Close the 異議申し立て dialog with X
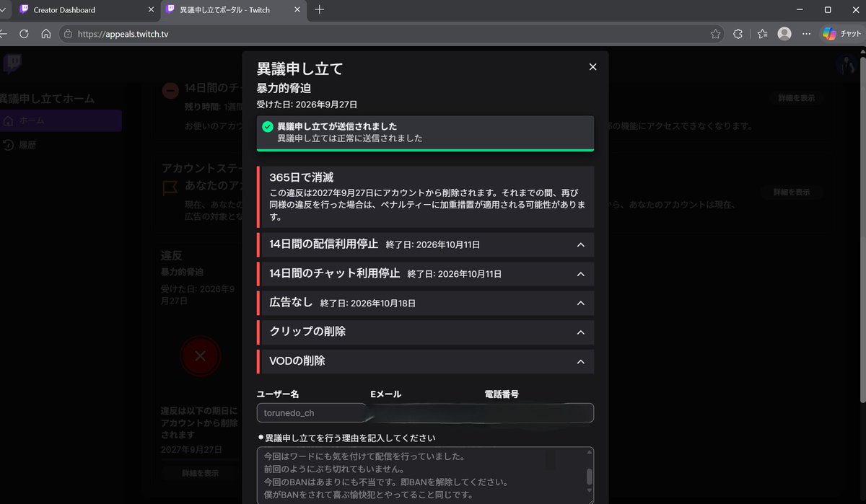 click(x=592, y=67)
